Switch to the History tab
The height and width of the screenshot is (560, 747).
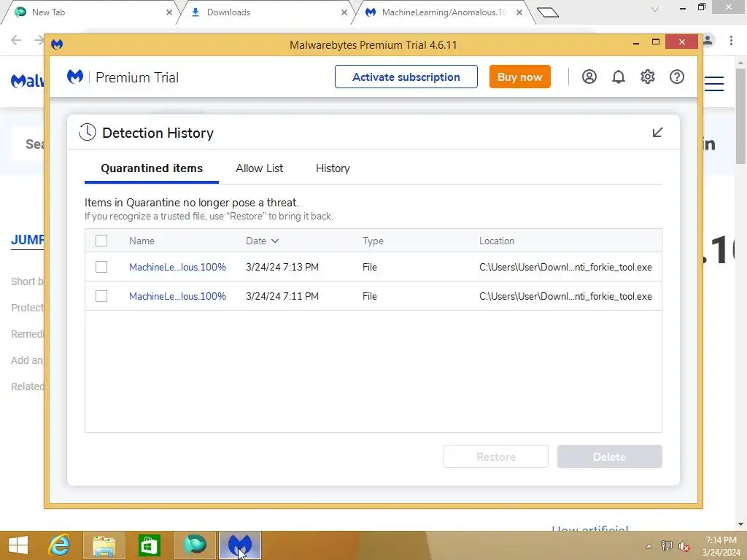coord(333,168)
